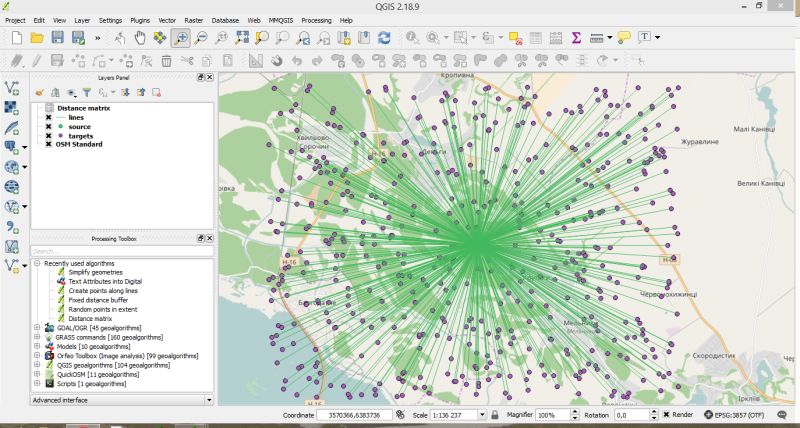Activate the Zoom Out magnifier tool
800x428 pixels.
coord(201,38)
